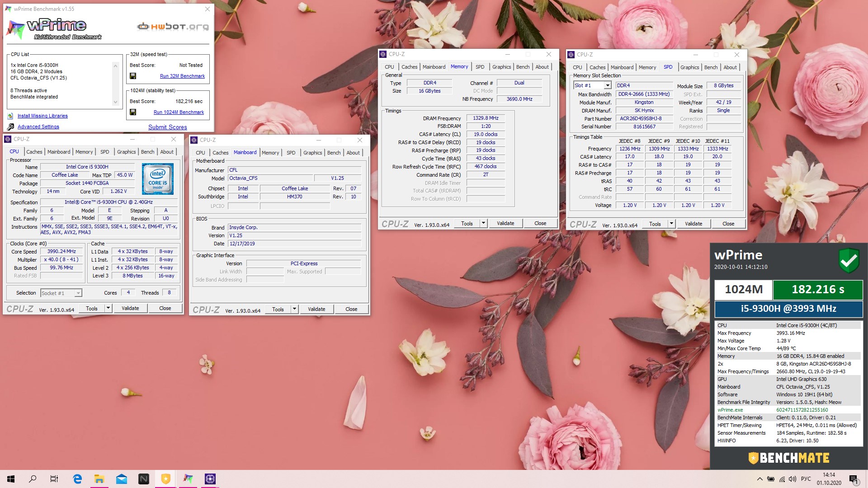Click Run 32M Benchmark link
The image size is (868, 488).
[182, 76]
